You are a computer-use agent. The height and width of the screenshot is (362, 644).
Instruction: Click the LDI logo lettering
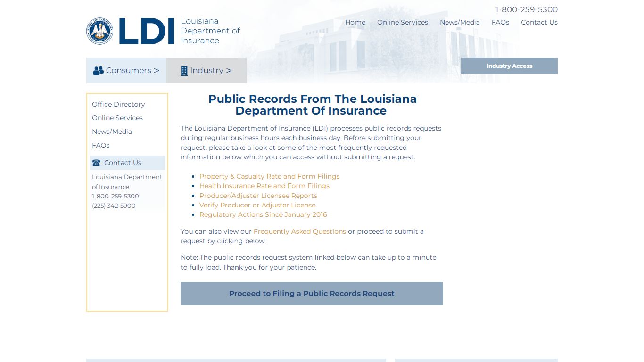(147, 31)
